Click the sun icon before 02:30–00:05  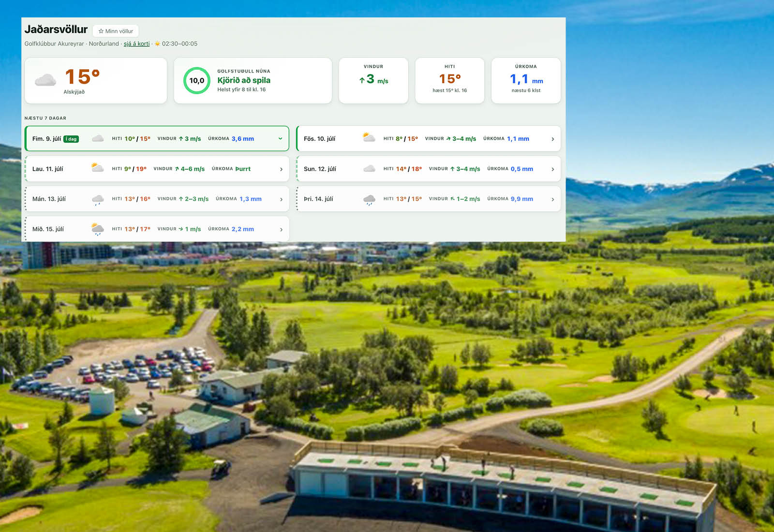tap(157, 44)
